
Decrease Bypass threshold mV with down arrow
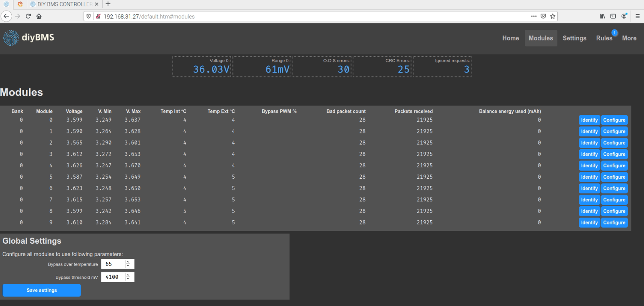(128, 279)
